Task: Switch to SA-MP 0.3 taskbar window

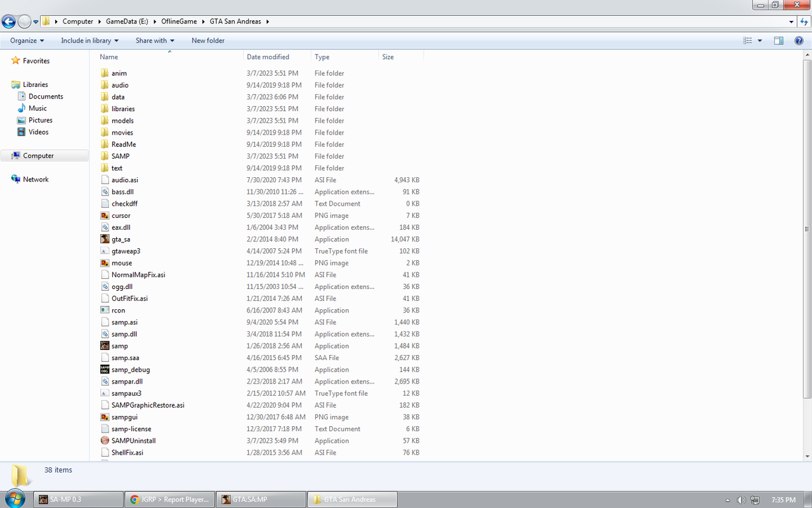Action: [x=79, y=500]
